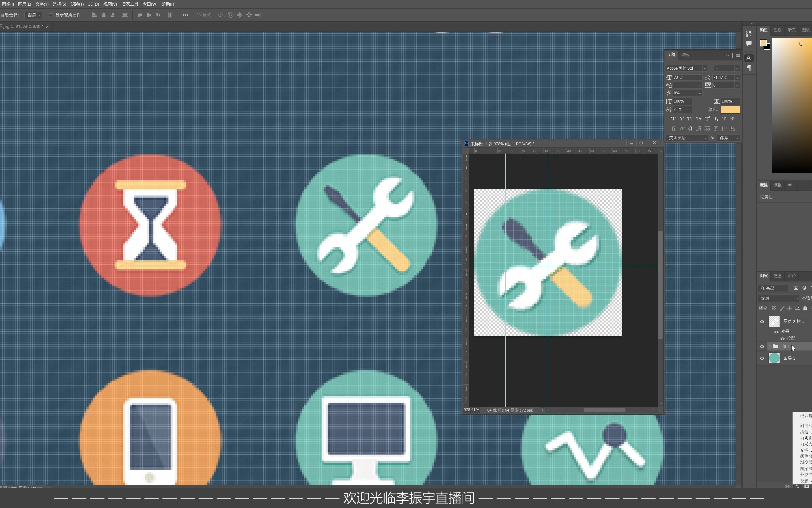812x508 pixels.
Task: Close the .jpg @ 918% document tab
Action: [x=47, y=27]
